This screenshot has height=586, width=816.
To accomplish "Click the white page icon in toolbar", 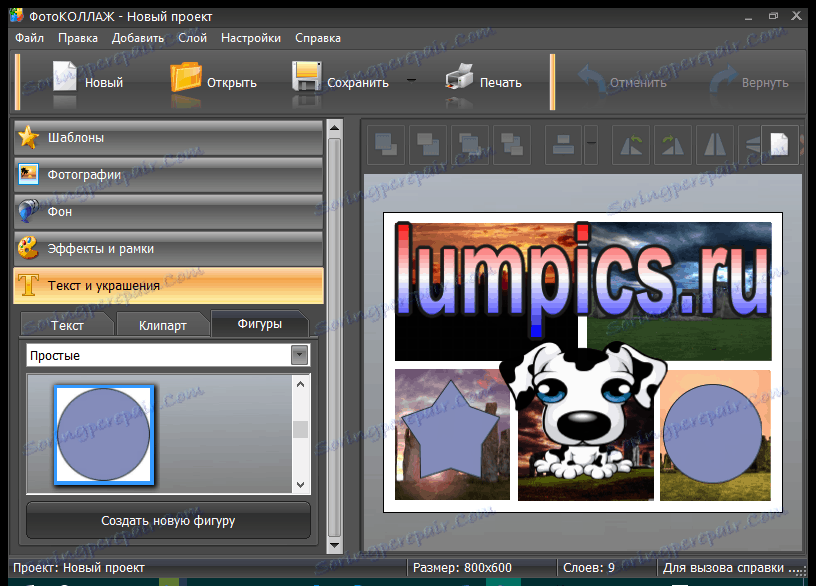I will tap(779, 145).
